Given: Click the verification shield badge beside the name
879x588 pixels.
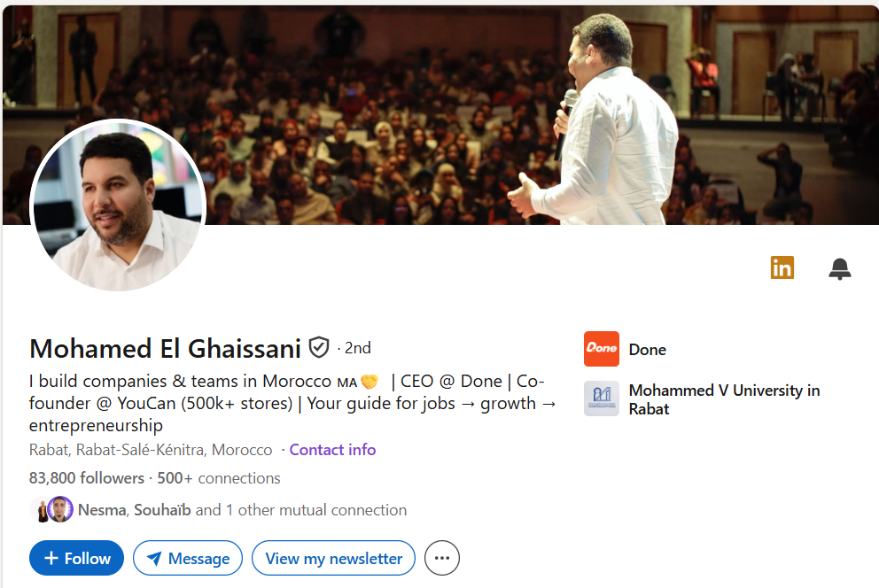Looking at the screenshot, I should pyautogui.click(x=319, y=348).
